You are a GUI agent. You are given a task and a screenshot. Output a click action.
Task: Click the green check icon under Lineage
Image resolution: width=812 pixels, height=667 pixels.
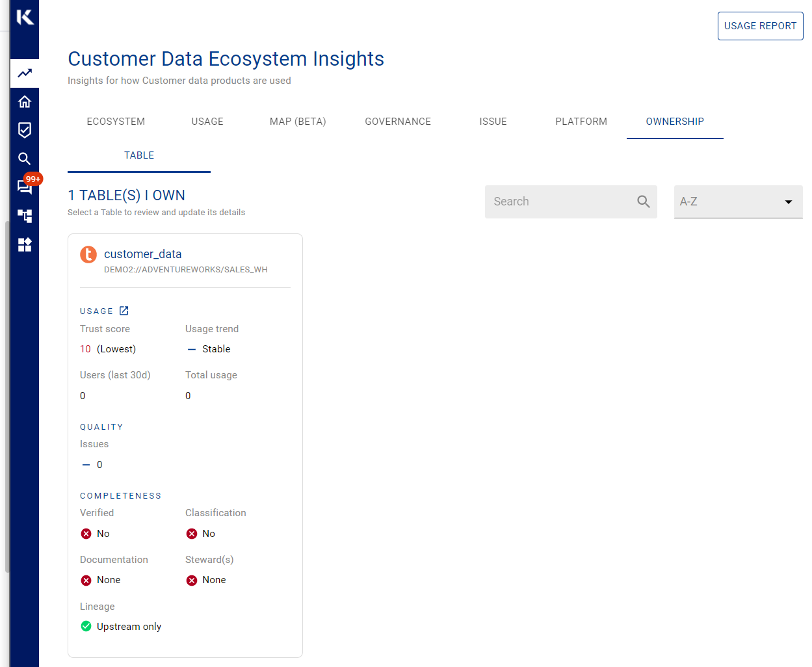tap(86, 626)
